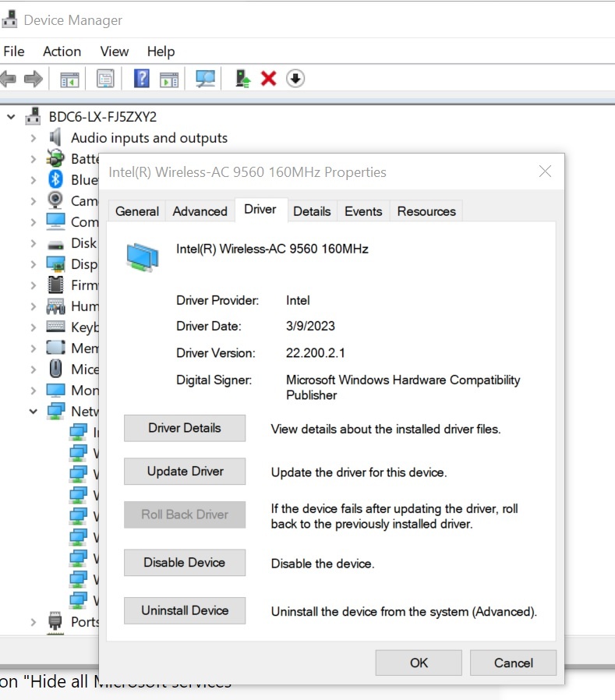Click the Update device driver toolbar icon
Image resolution: width=615 pixels, height=700 pixels.
[242, 79]
